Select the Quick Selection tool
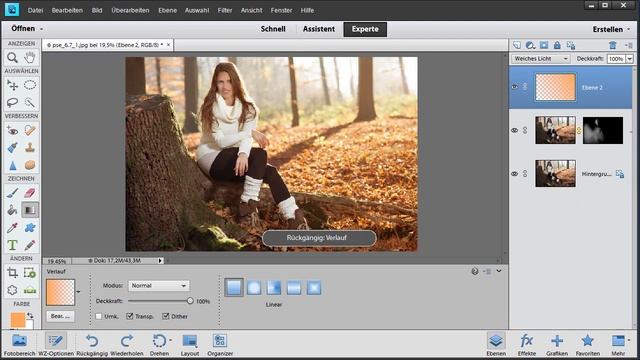Viewport: 640px width, 360px height. point(30,102)
